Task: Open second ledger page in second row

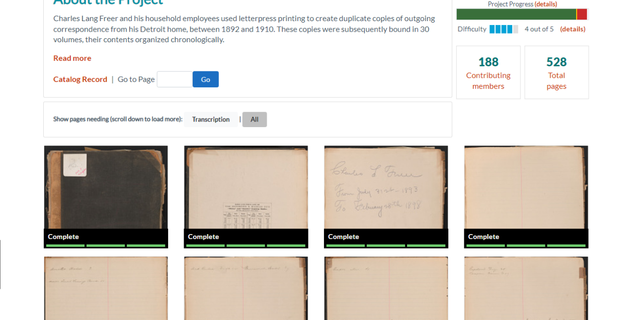Action: pos(246,288)
